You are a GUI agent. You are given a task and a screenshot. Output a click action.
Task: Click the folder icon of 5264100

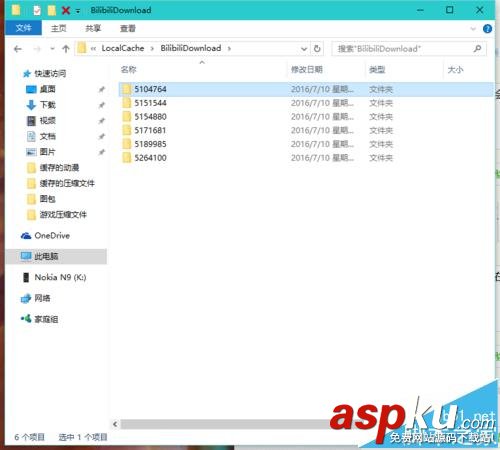click(127, 157)
